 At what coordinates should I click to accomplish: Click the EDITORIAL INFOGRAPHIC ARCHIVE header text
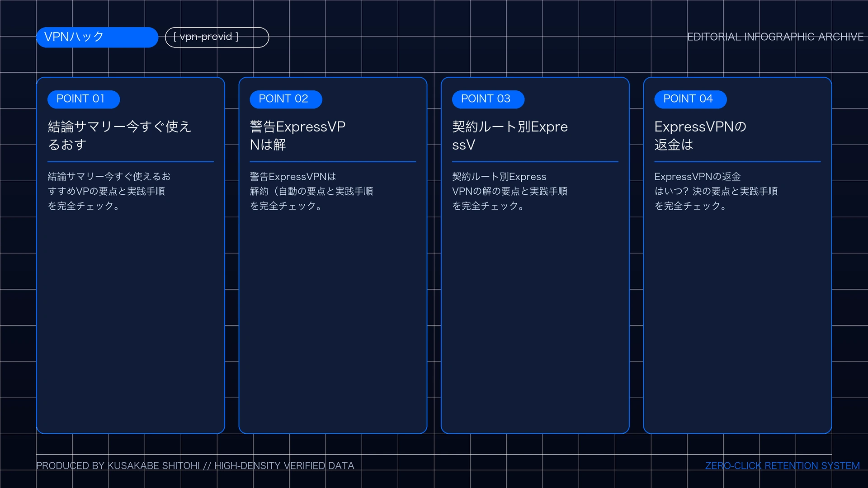tap(775, 37)
